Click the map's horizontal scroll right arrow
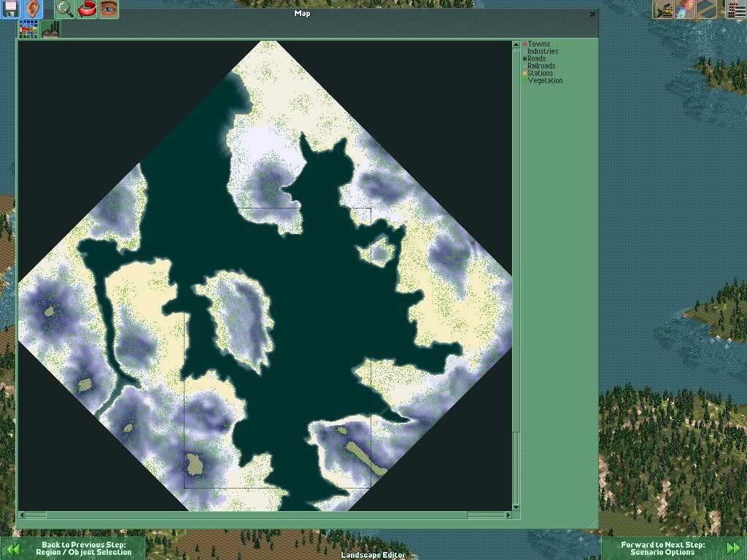The width and height of the screenshot is (747, 560). (508, 515)
